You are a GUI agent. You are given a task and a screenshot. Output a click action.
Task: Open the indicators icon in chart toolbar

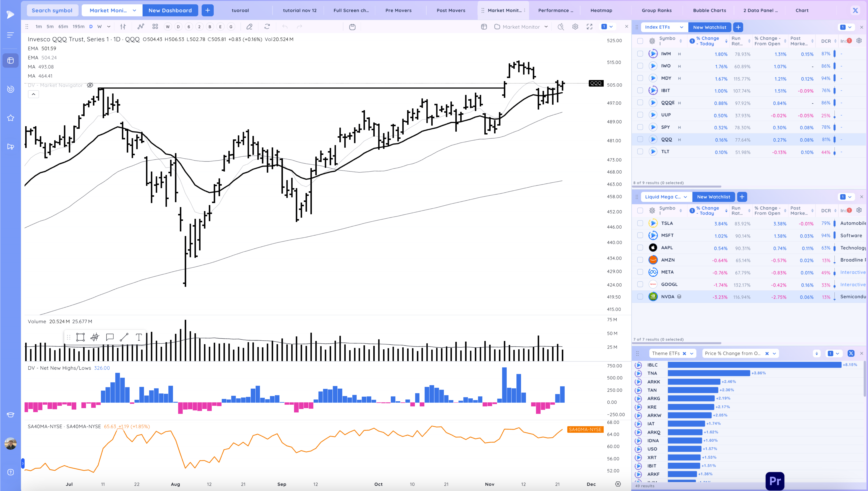click(141, 27)
